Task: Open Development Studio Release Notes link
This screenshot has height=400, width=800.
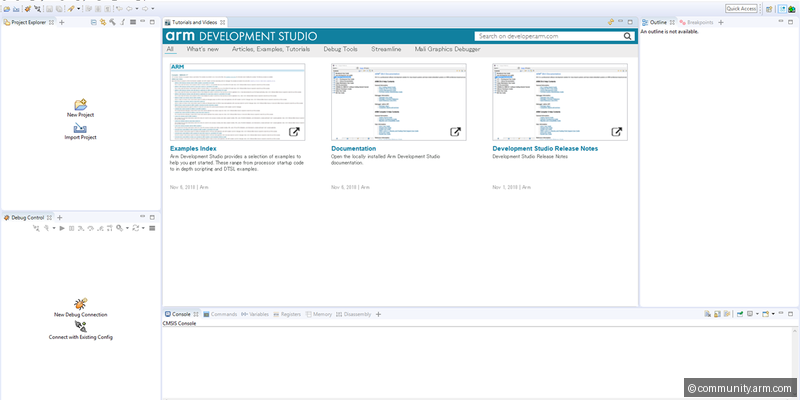Action: click(545, 148)
